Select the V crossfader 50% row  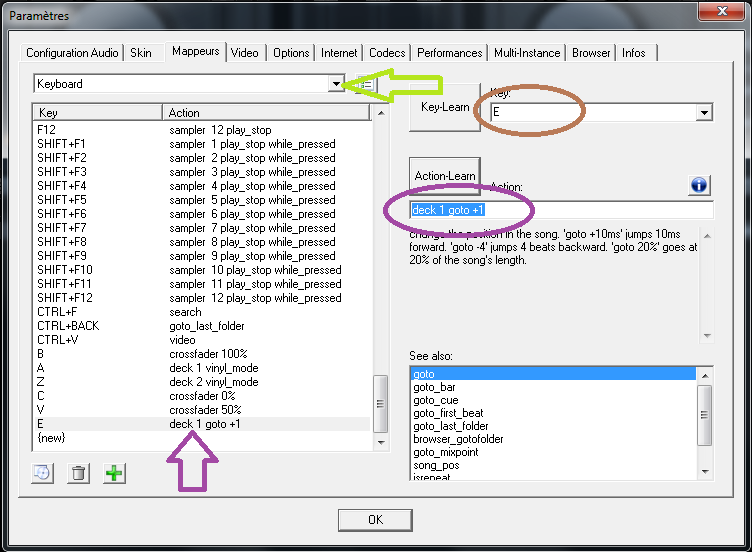pos(202,410)
